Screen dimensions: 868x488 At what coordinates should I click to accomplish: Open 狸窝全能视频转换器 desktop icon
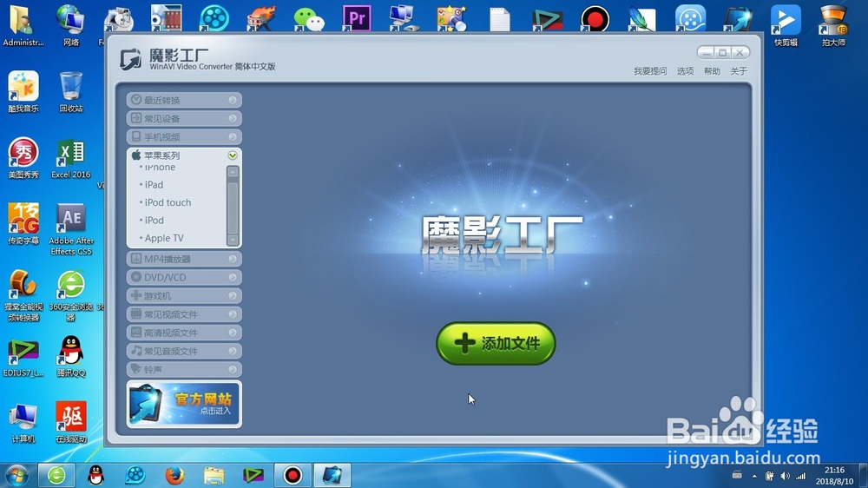pyautogui.click(x=23, y=296)
